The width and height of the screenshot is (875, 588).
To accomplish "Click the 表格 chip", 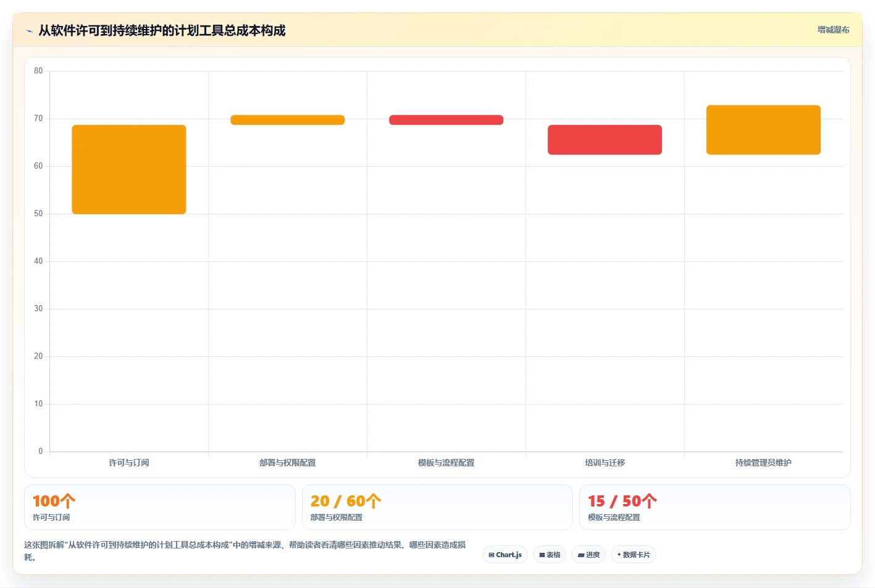I will (550, 555).
